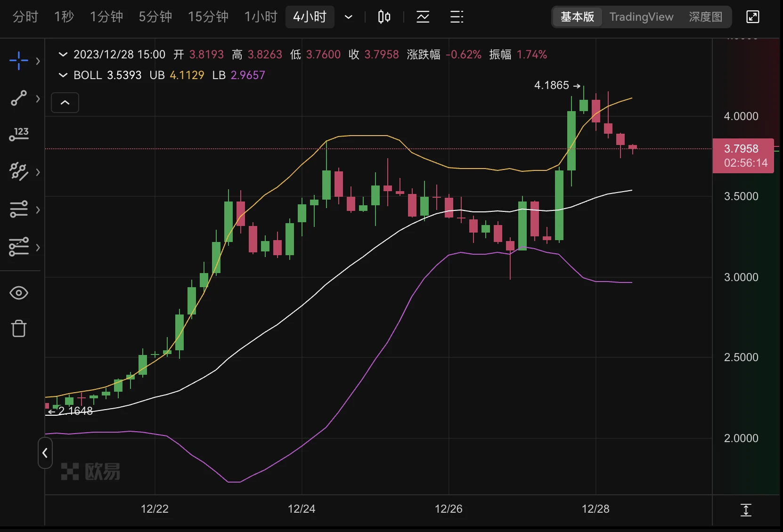Open the 123 numbered-line annotation tool

click(x=19, y=134)
